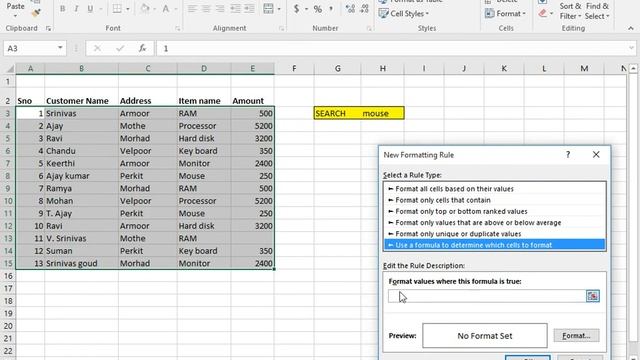Open the Name Box dropdown arrow
The height and width of the screenshot is (360, 640).
click(x=60, y=48)
